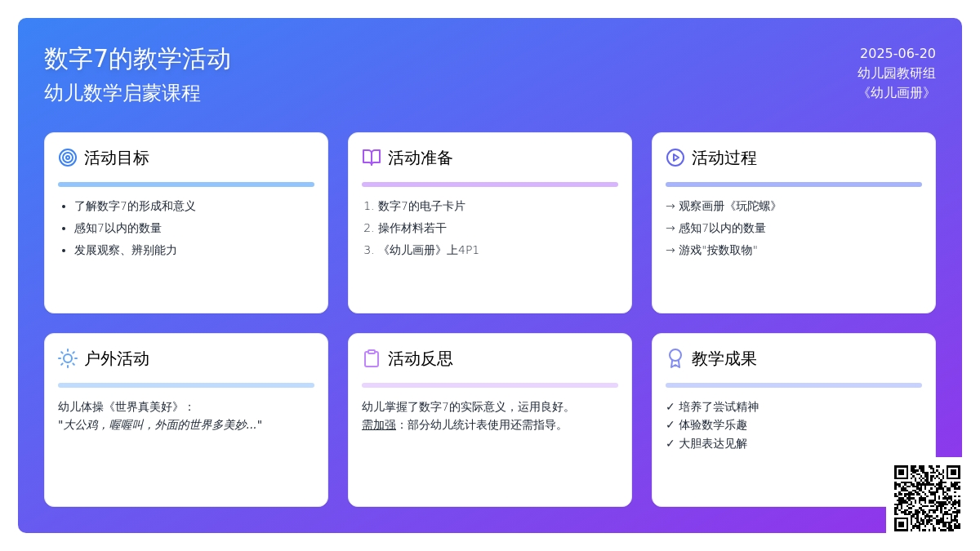Click the checked item 培养了尝试精神
The image size is (980, 551).
click(712, 407)
